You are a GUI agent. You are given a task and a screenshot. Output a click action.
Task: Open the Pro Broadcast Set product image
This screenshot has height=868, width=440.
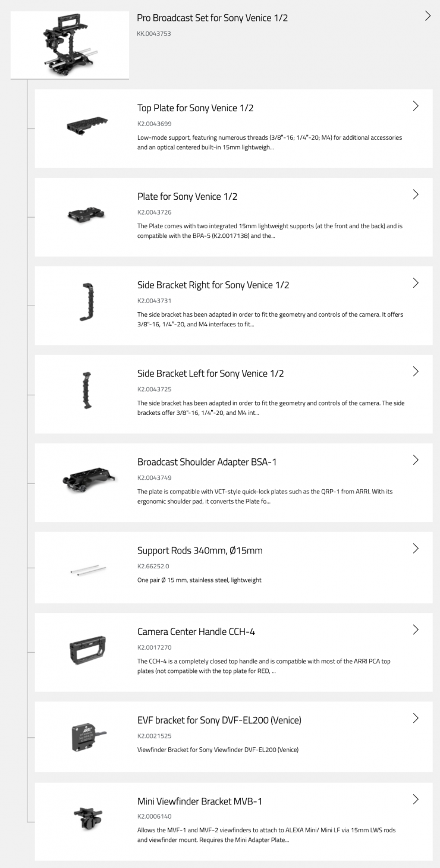(x=70, y=43)
